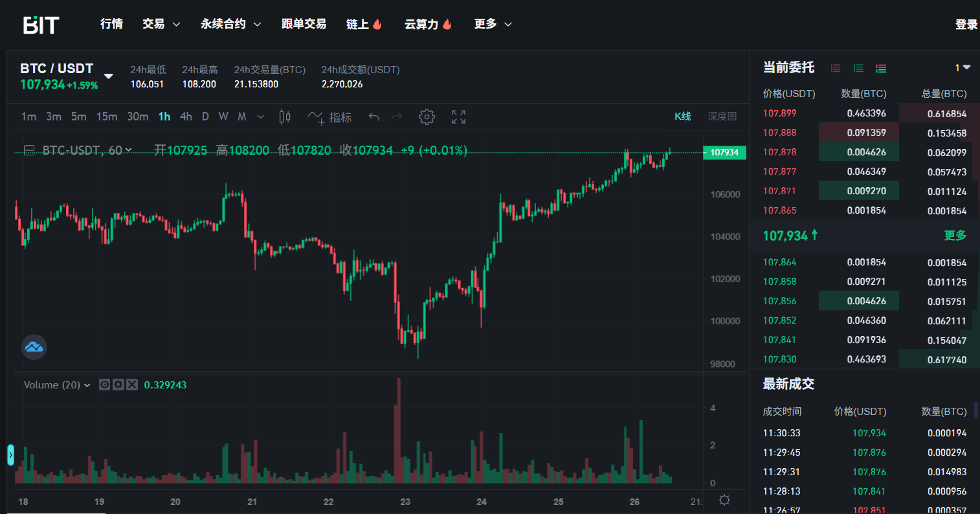Undo the last chart action
Image resolution: width=980 pixels, height=514 pixels.
[373, 117]
